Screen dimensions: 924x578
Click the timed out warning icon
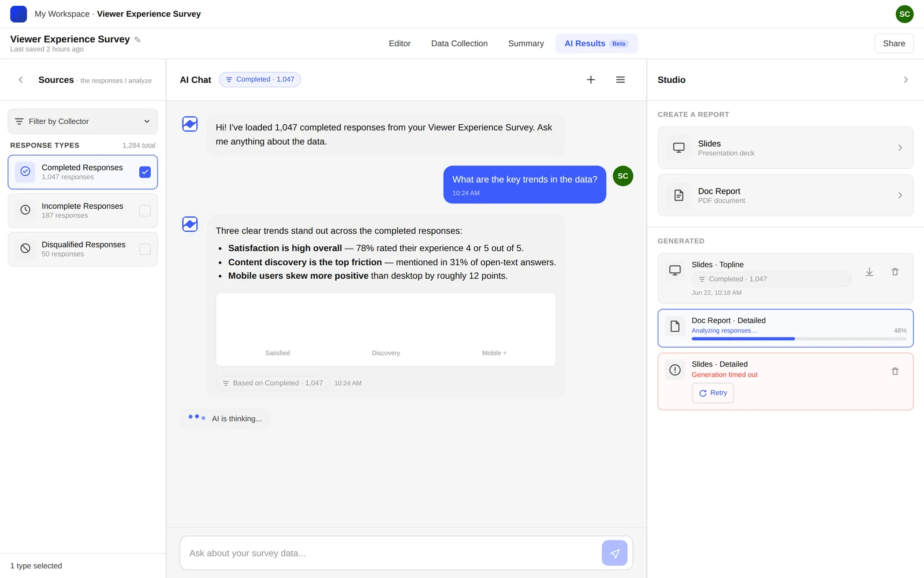(675, 370)
